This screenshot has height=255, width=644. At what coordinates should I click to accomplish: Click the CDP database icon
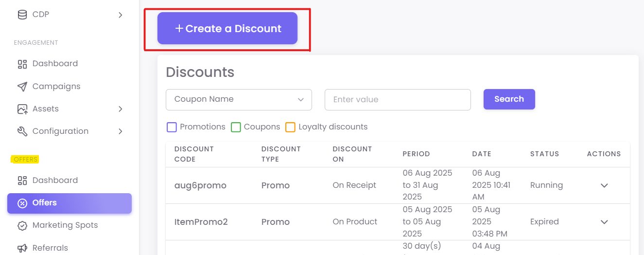[x=22, y=15]
